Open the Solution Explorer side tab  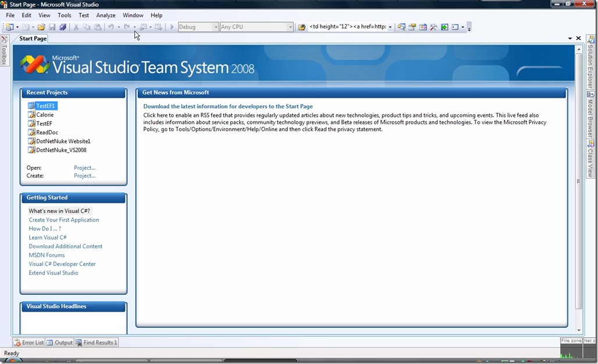pos(590,63)
